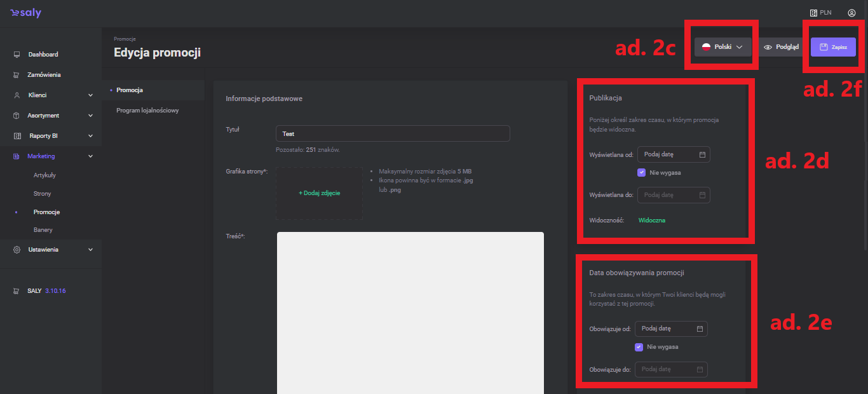Click the Podgląd preview button

click(x=781, y=47)
